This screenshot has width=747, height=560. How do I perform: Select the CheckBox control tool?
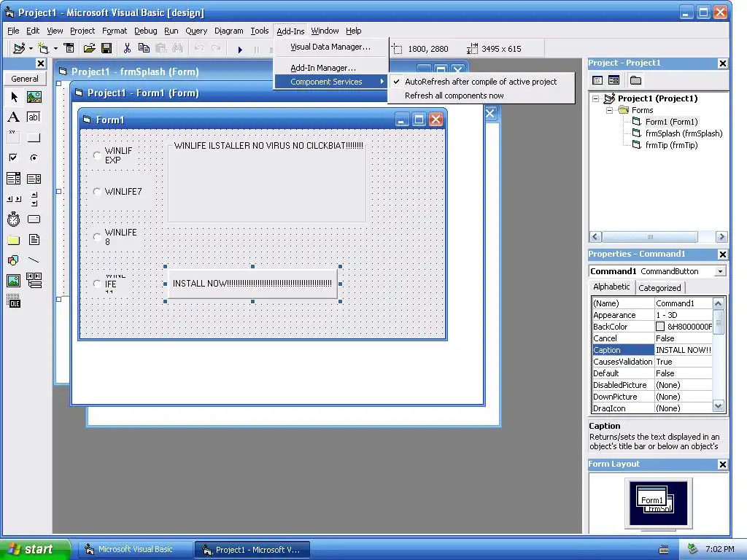[x=14, y=157]
